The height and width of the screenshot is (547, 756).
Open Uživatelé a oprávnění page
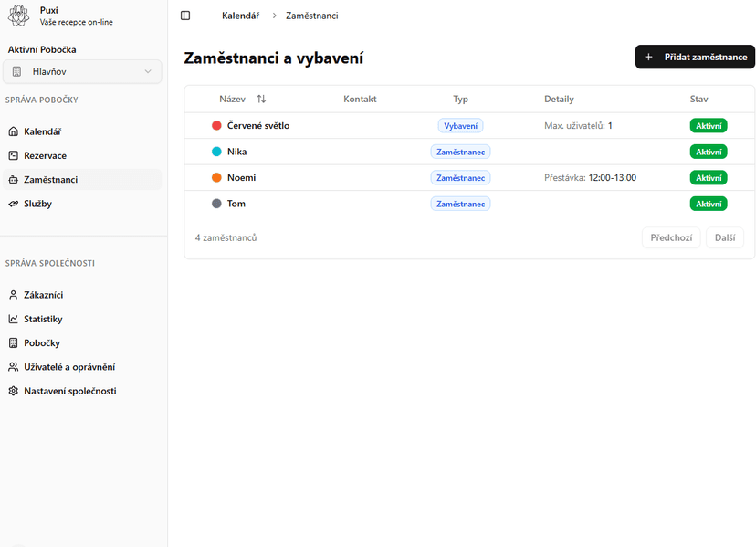tap(82, 367)
